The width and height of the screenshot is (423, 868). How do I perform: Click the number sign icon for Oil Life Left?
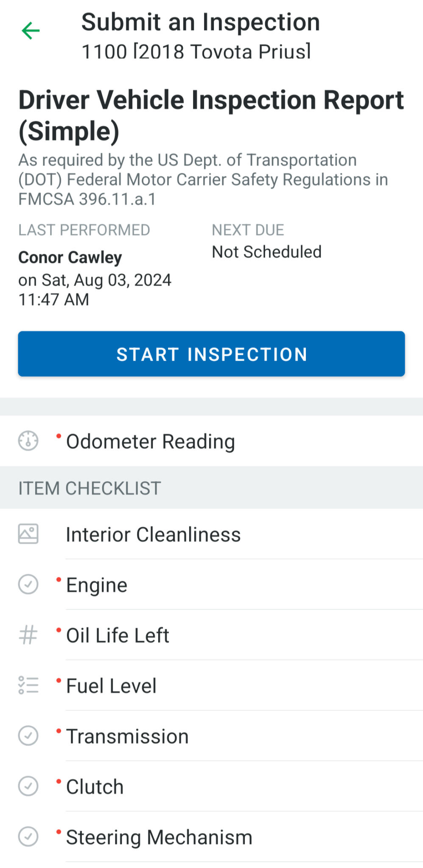point(28,635)
